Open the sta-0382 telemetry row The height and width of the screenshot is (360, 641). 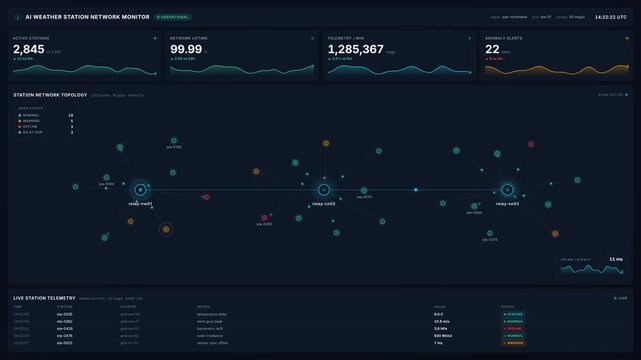click(320, 322)
